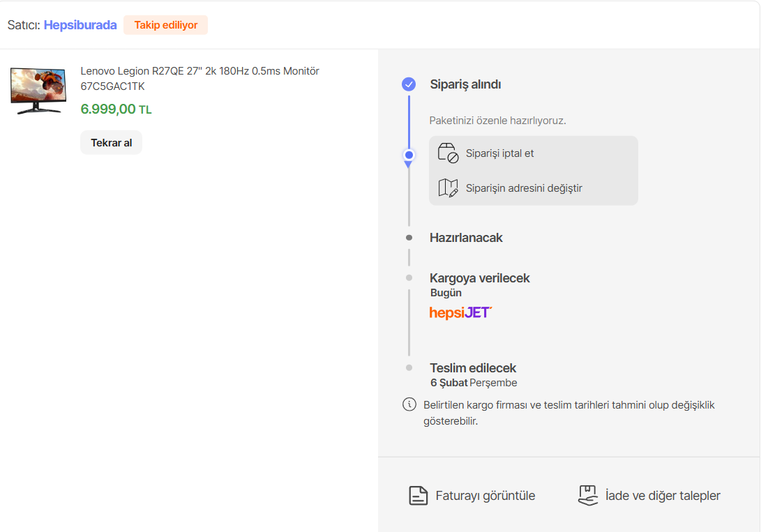
Task: Click the cancel order box icon
Action: [448, 153]
